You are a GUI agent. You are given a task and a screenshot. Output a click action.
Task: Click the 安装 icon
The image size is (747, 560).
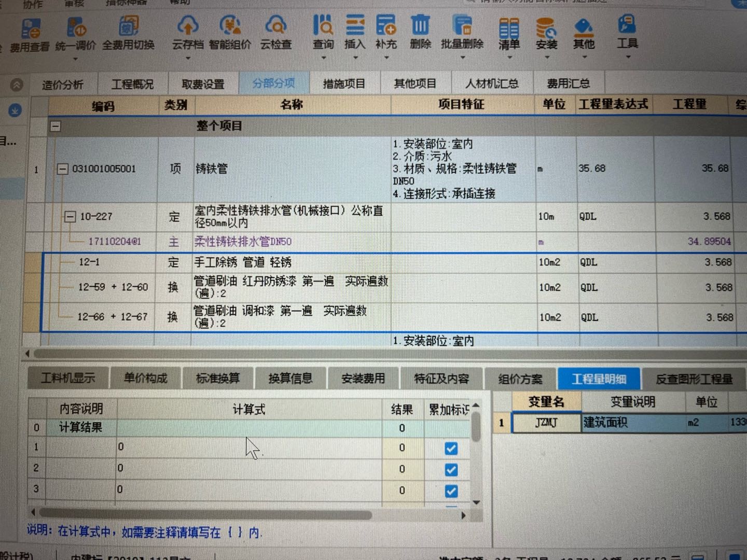coord(546,27)
